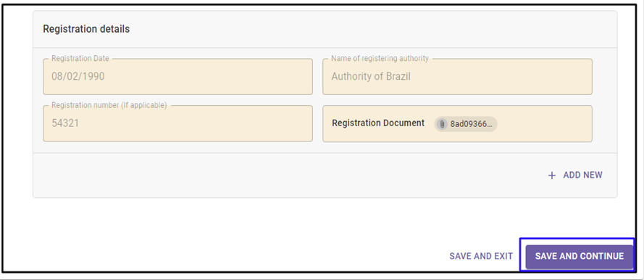
Task: Click into the Registration number field
Action: (x=177, y=123)
